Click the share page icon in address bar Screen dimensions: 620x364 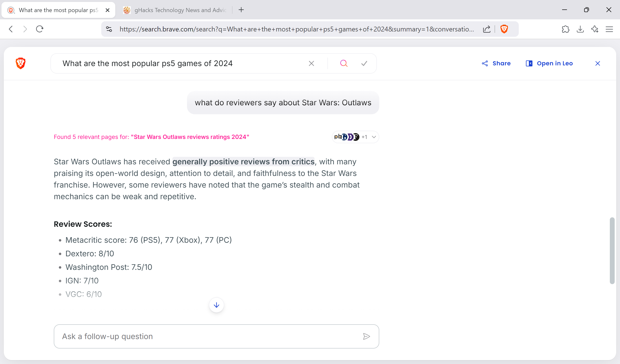tap(486, 29)
